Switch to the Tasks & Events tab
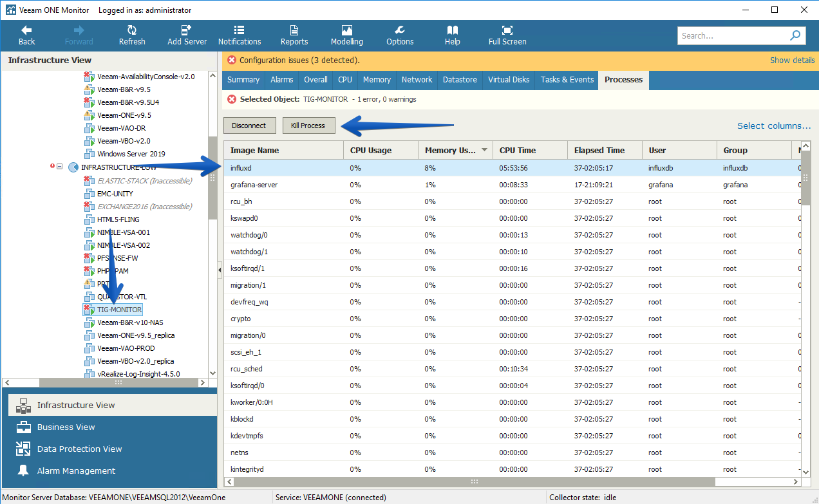Viewport: 819px width, 504px height. [x=567, y=80]
